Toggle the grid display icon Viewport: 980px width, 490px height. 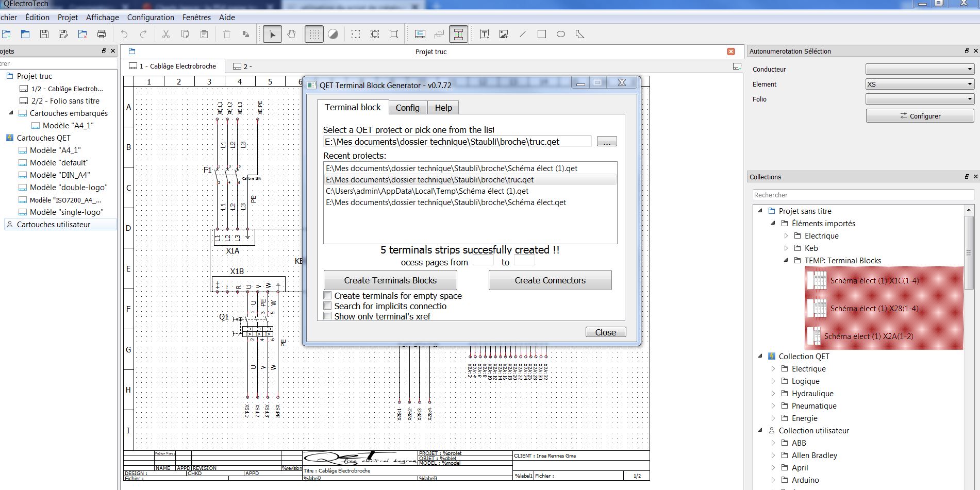coord(314,35)
